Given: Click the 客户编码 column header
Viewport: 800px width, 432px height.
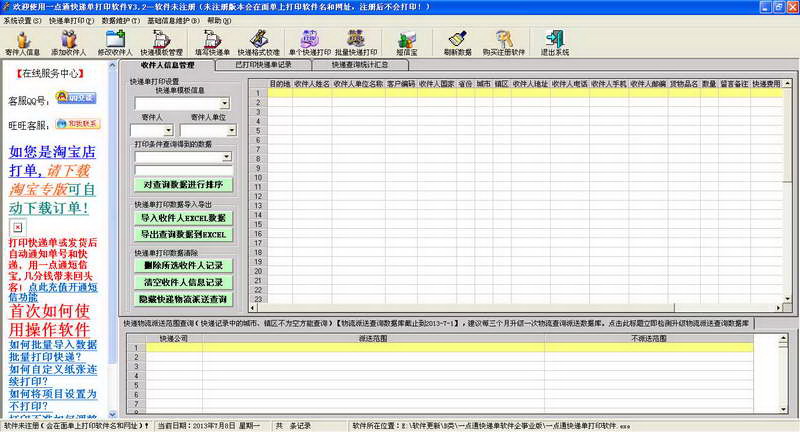Looking at the screenshot, I should click(x=401, y=84).
